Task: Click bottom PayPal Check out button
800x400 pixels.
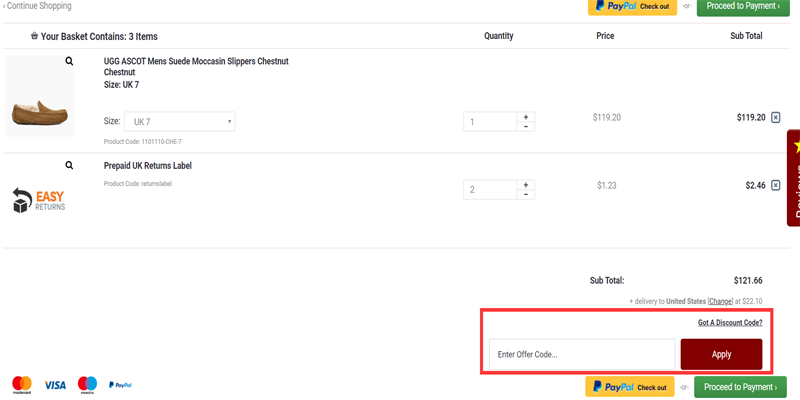Action: click(630, 387)
